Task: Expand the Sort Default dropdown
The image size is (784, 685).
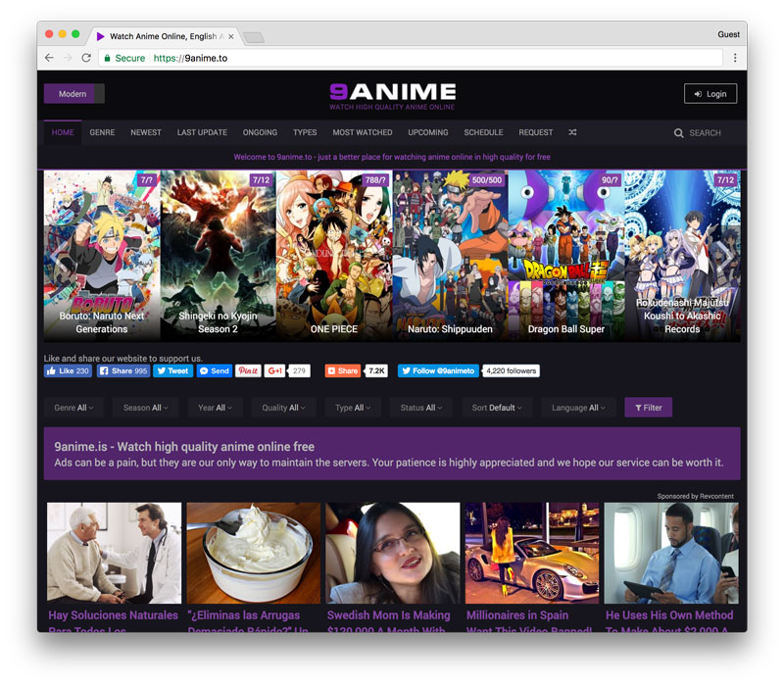Action: point(497,408)
